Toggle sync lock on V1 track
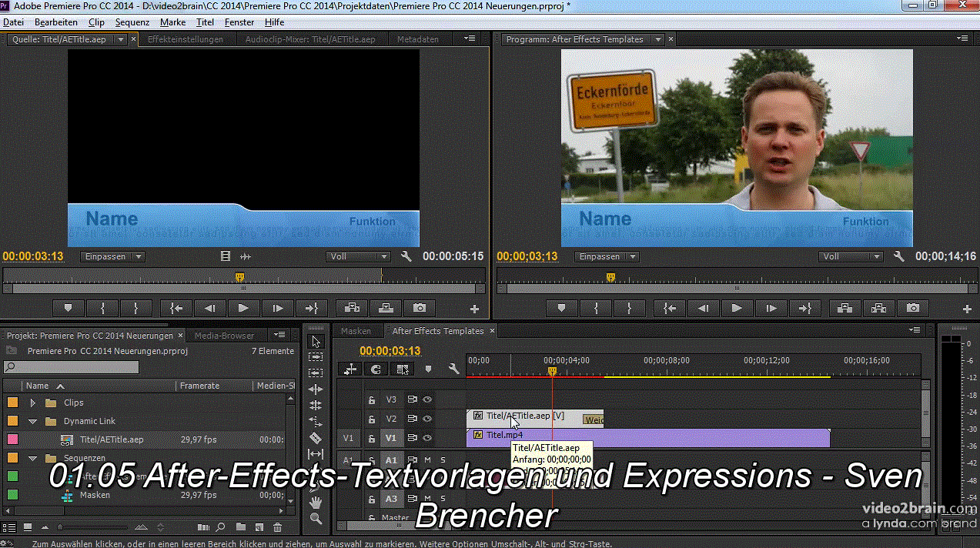The height and width of the screenshot is (548, 980). [x=412, y=438]
